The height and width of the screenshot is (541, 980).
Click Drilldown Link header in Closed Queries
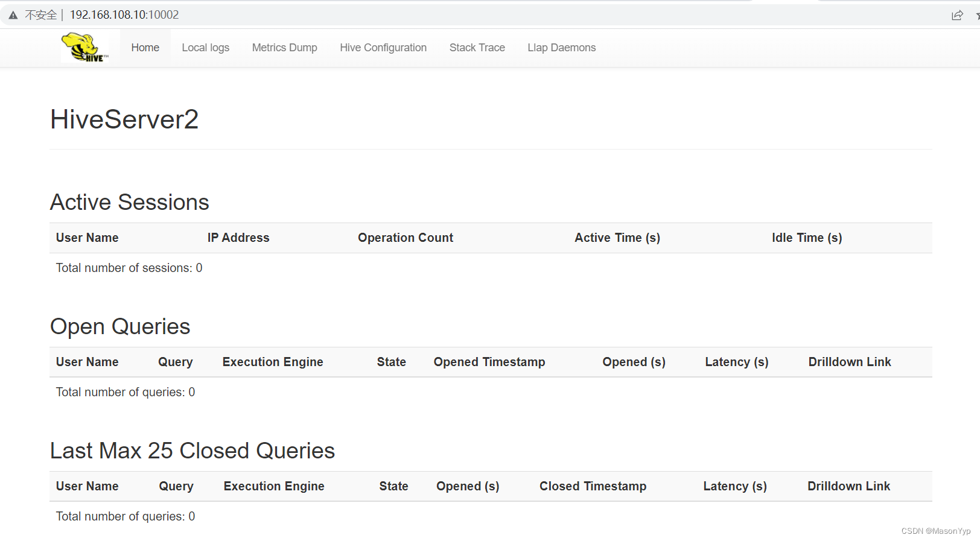click(x=849, y=486)
